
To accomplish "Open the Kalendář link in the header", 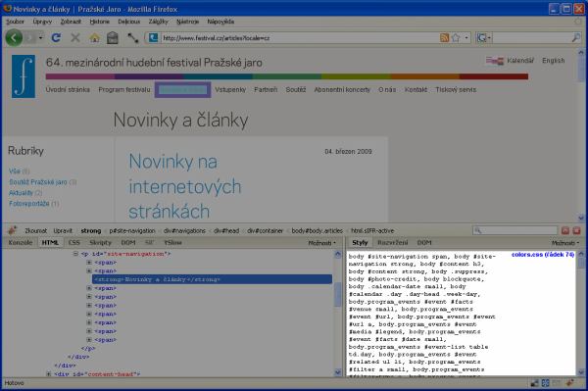I will click(520, 61).
